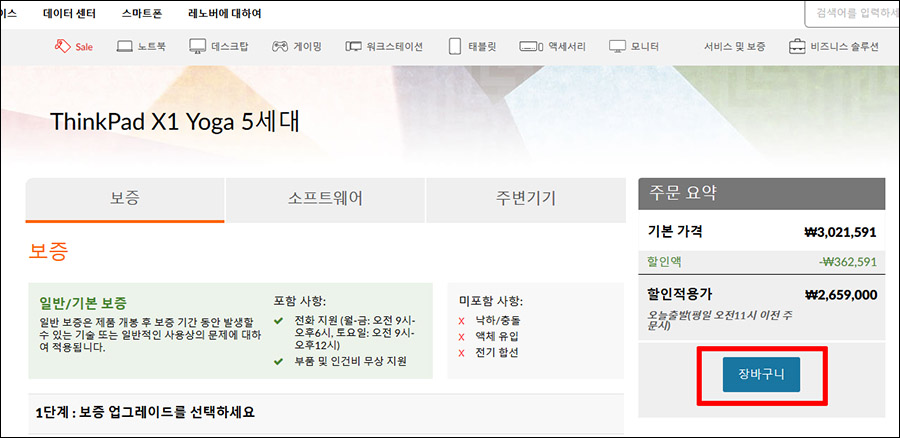Click the workstation icon beside 워크스테이션
Screen dimensions: 900x438
point(354,46)
